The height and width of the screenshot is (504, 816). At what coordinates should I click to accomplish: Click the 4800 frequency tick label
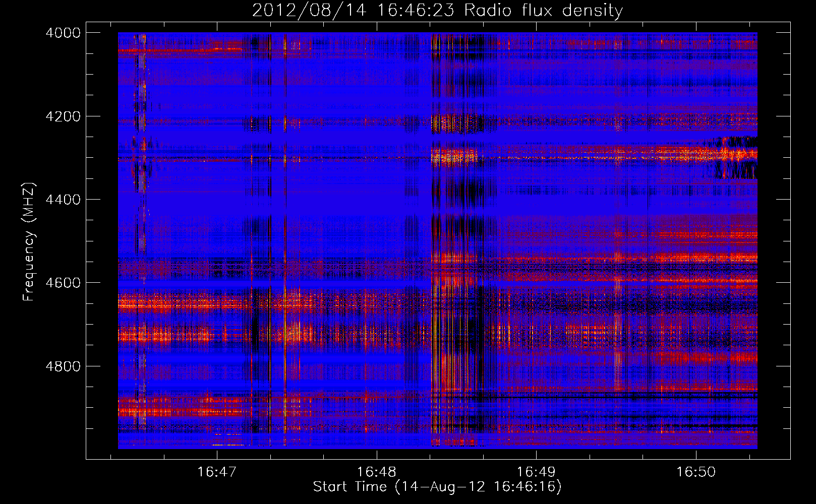pos(63,366)
